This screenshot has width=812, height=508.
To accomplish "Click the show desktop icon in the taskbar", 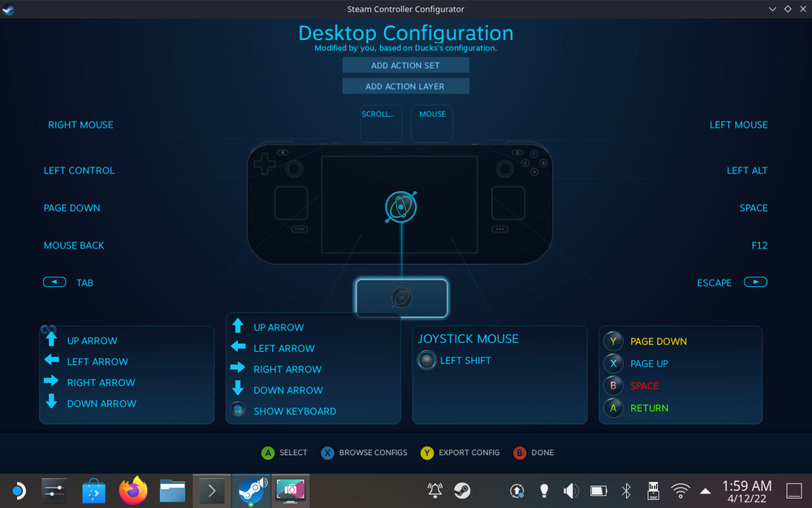I will (x=794, y=490).
